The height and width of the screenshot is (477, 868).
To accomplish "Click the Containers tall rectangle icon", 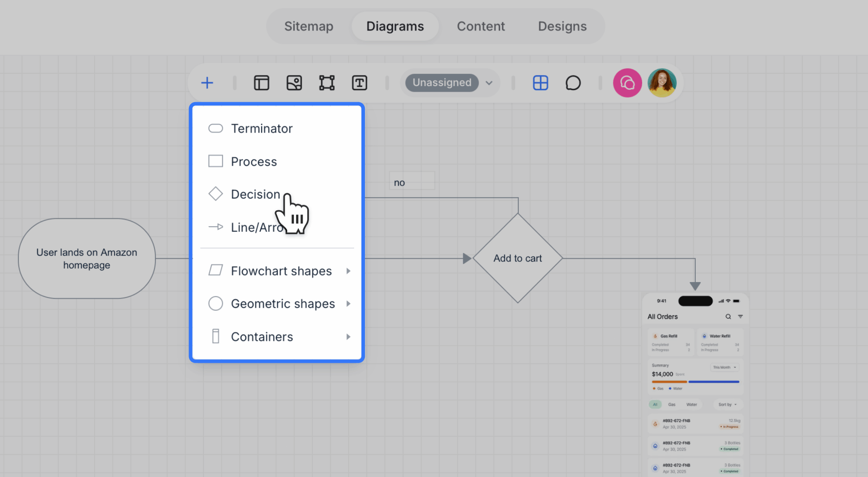I will pyautogui.click(x=215, y=336).
